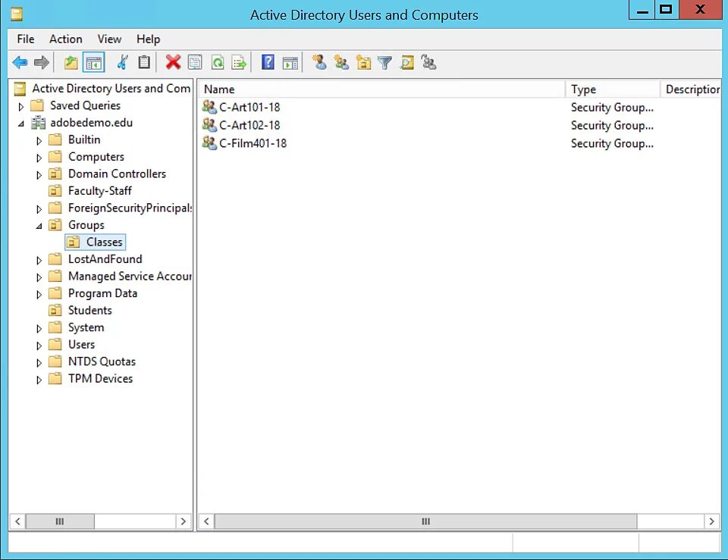This screenshot has height=560, width=728.
Task: Create new organizational unit toolbar icon
Action: (363, 62)
